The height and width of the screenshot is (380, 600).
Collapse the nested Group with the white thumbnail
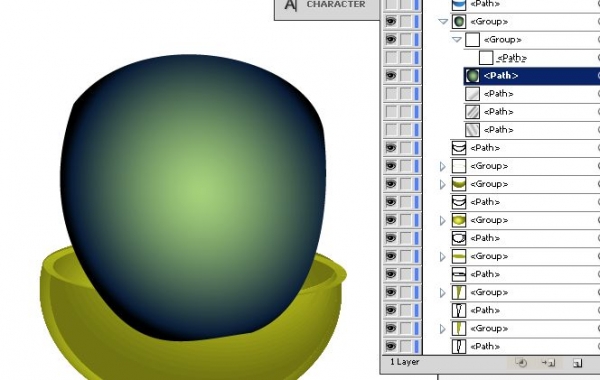point(457,40)
